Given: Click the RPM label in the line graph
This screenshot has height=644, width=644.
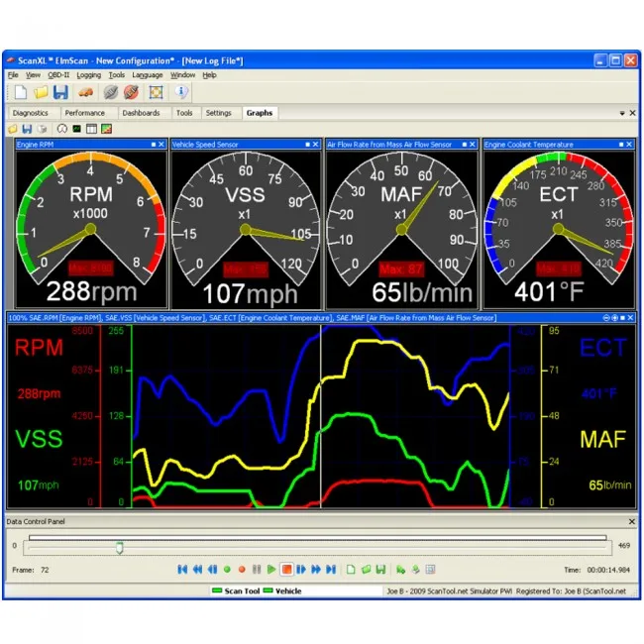Looking at the screenshot, I should coord(39,348).
